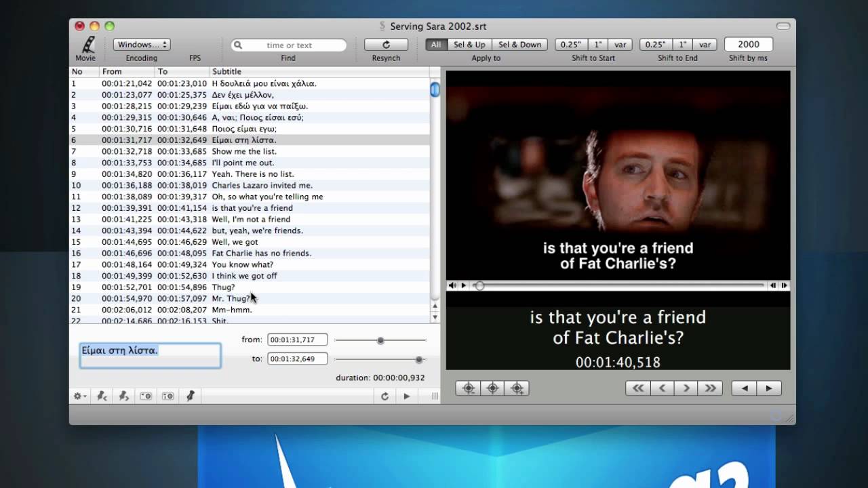
Task: Click the reload icon in bottom toolbar
Action: click(384, 396)
